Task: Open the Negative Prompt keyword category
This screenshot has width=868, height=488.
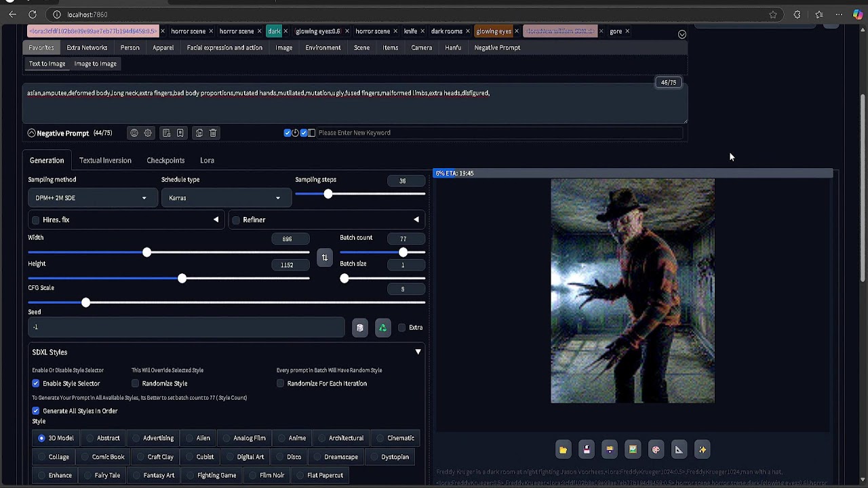Action: point(497,47)
